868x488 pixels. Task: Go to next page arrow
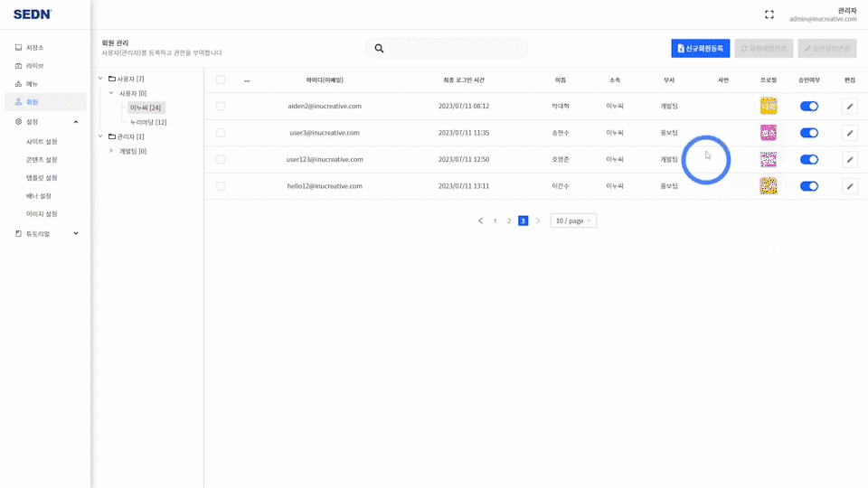(x=537, y=221)
